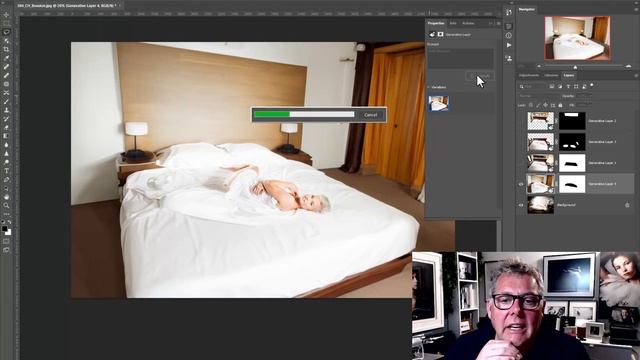Select the Hand tool
The height and width of the screenshot is (360, 640).
tap(6, 197)
